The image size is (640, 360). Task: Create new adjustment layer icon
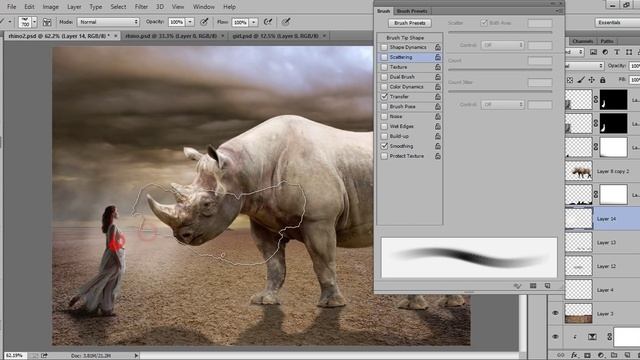point(601,355)
